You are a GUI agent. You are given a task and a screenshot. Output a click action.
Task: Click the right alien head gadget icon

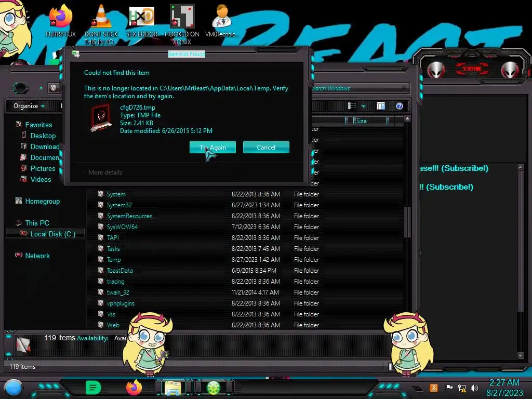point(510,70)
